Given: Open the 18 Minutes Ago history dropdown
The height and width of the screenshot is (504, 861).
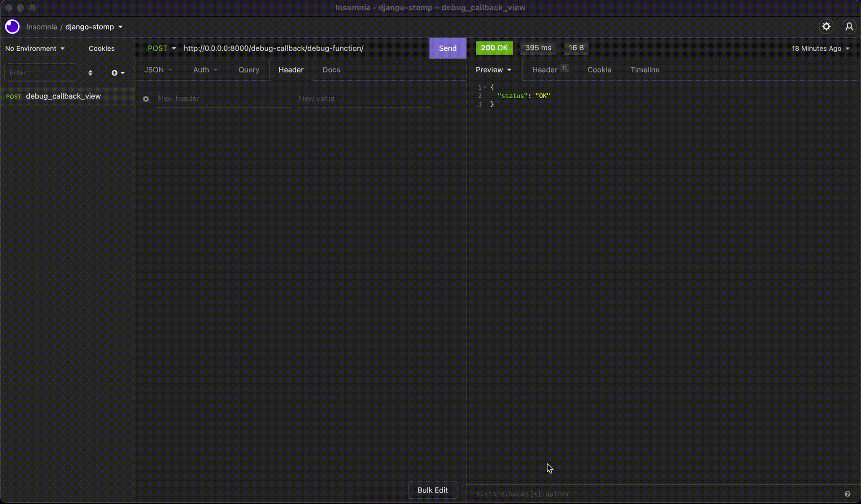Looking at the screenshot, I should tap(820, 48).
